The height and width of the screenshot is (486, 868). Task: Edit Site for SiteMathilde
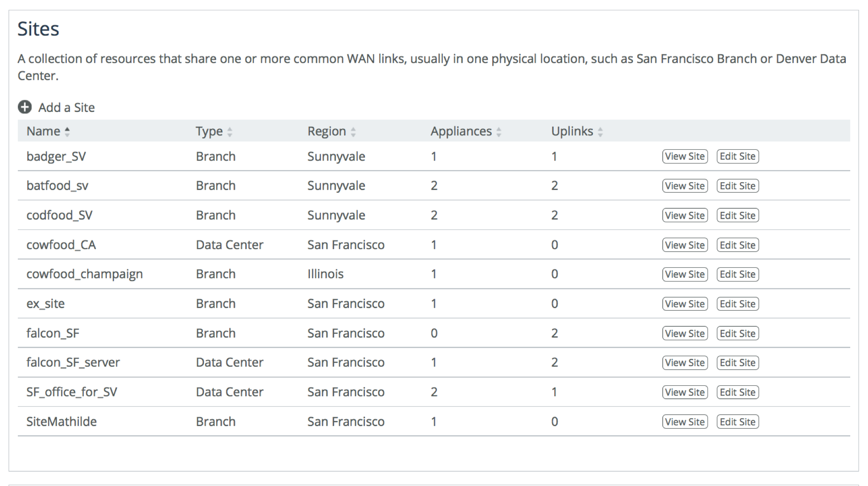[x=737, y=422]
